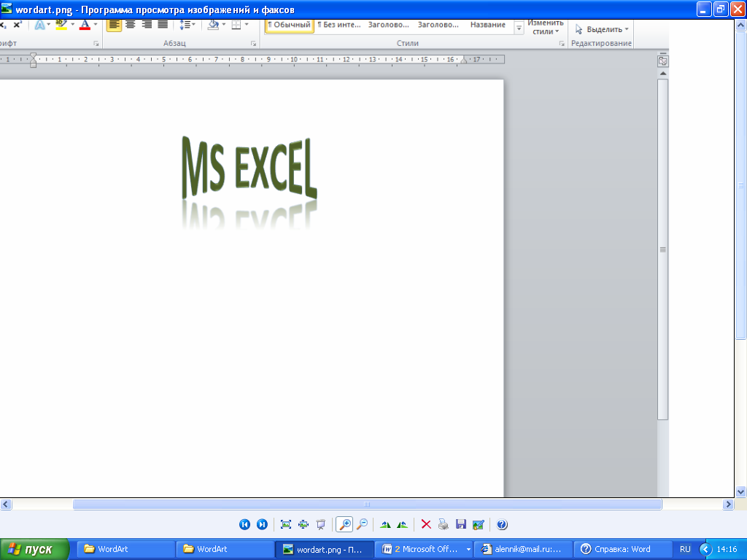Click Word's vertical scrollbar up arrow

tap(662, 74)
